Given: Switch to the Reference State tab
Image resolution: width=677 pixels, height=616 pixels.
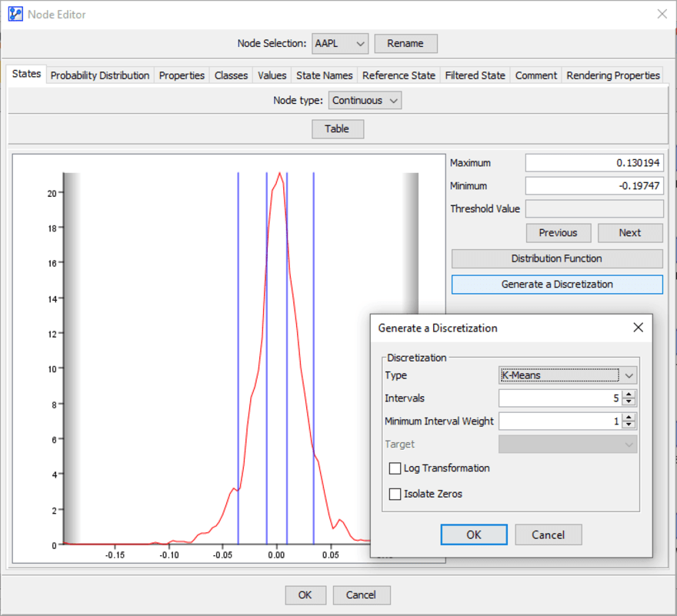Looking at the screenshot, I should (x=399, y=75).
